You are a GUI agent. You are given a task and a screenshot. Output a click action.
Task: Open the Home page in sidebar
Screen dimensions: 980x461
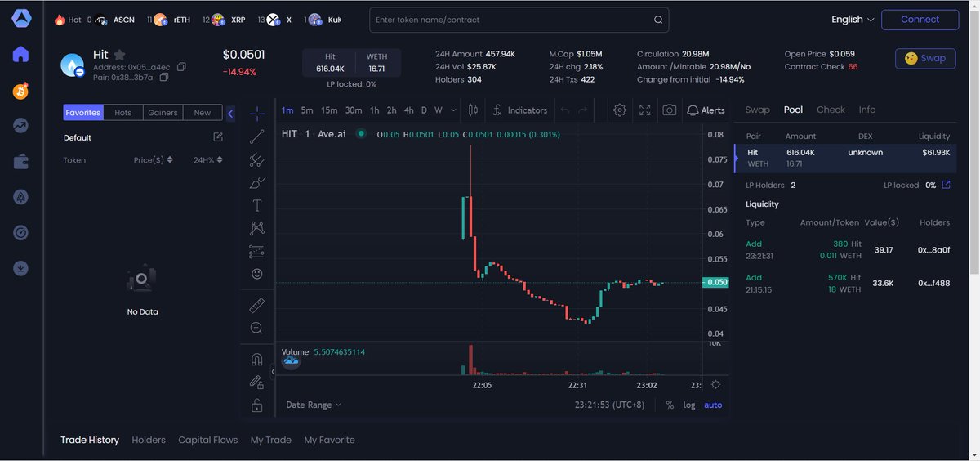point(20,55)
